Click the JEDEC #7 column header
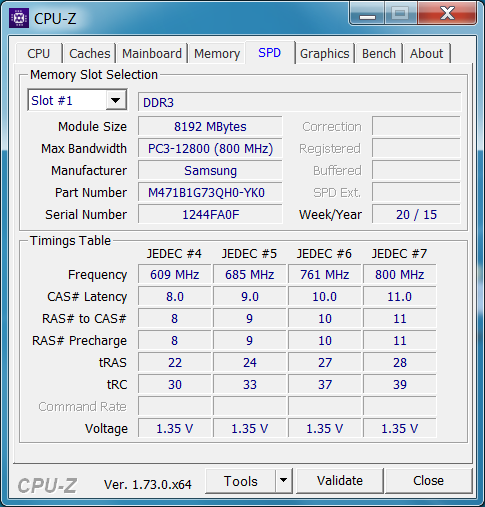This screenshot has height=507, width=485. [x=399, y=254]
